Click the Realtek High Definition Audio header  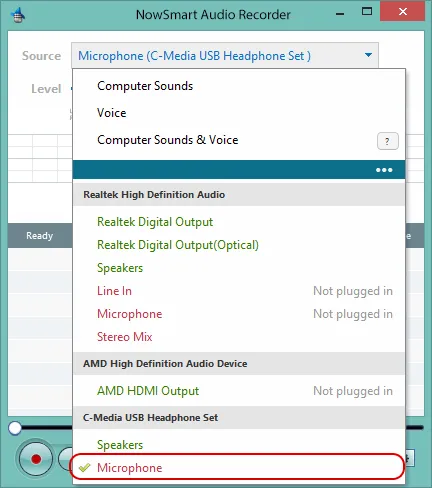pos(239,195)
